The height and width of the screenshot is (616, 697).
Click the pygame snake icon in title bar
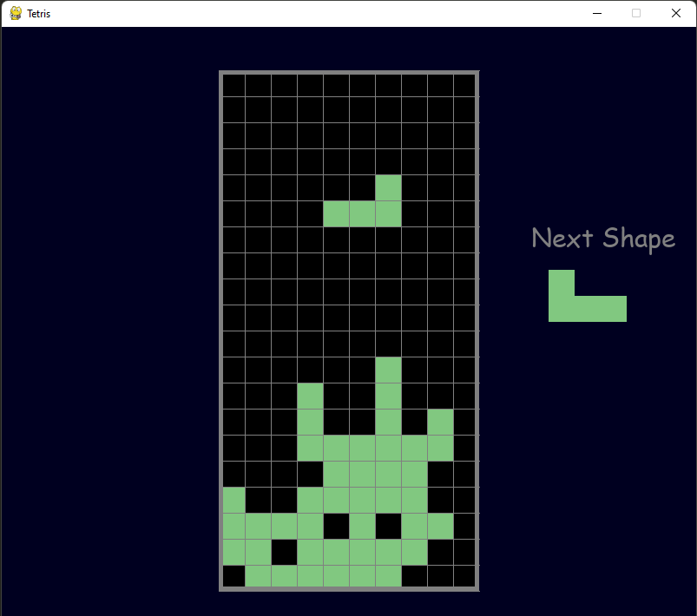tap(16, 13)
